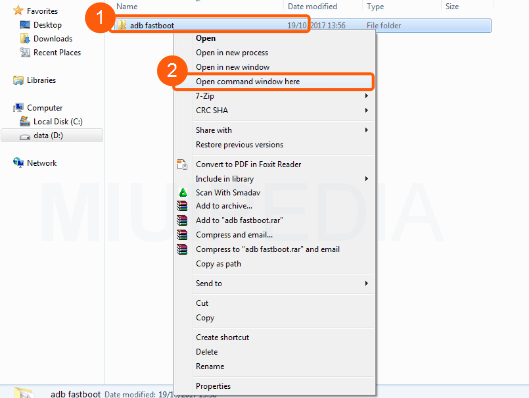Click the Favorites star icon
529x398 pixels.
18,10
